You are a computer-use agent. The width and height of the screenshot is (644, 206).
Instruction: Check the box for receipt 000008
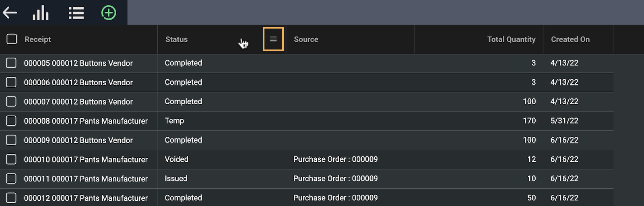pyautogui.click(x=11, y=121)
